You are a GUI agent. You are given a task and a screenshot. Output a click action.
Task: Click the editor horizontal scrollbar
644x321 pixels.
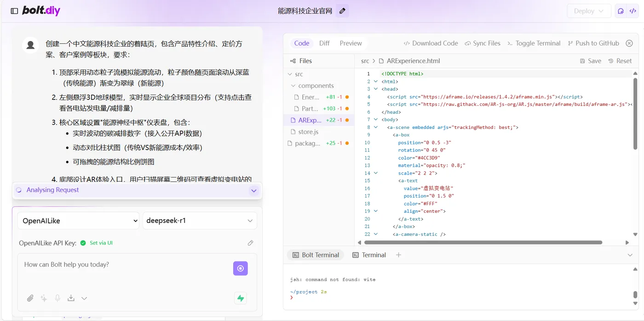[483, 242]
